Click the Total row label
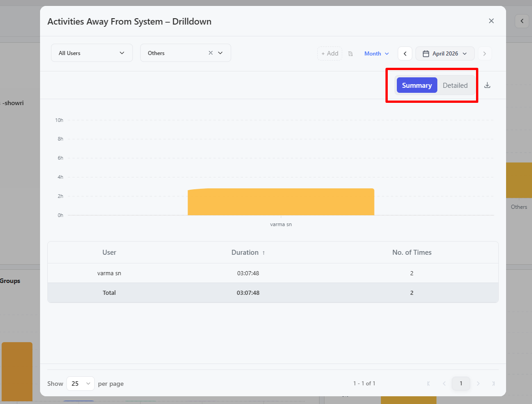 pos(109,293)
